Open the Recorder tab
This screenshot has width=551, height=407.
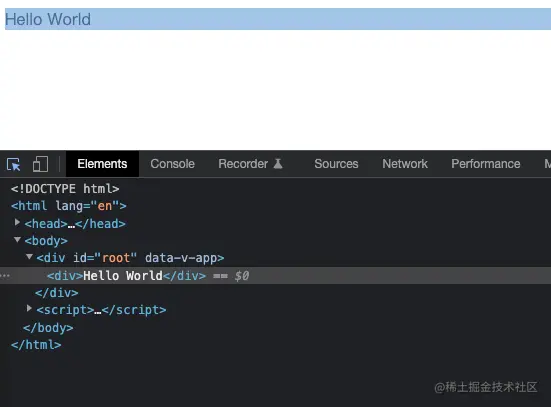(x=243, y=164)
